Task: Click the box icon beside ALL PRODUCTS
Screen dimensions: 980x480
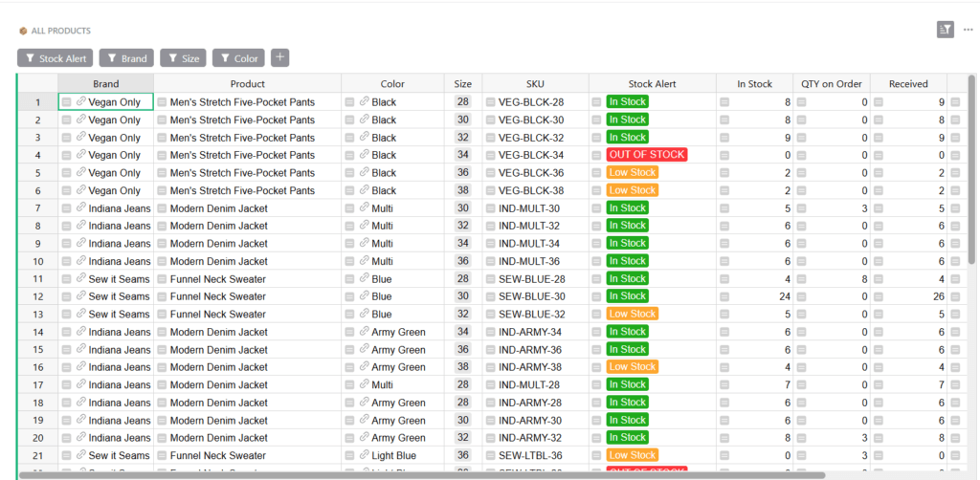Action: (23, 31)
